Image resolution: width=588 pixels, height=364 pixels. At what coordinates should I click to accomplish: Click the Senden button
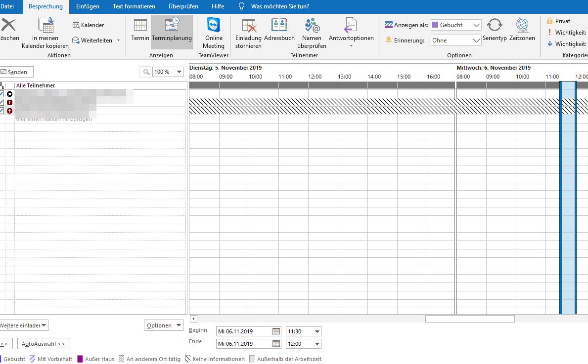click(15, 72)
